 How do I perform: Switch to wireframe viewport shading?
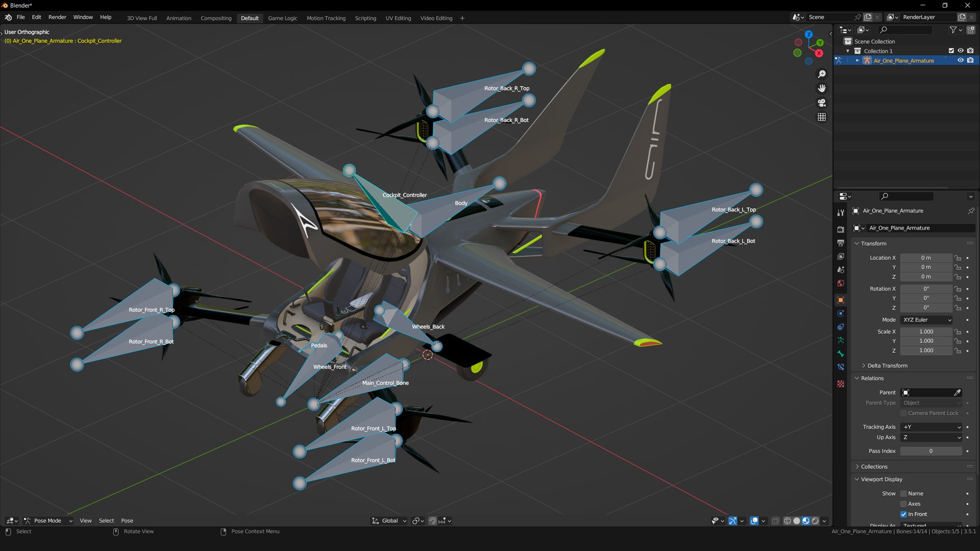click(787, 521)
